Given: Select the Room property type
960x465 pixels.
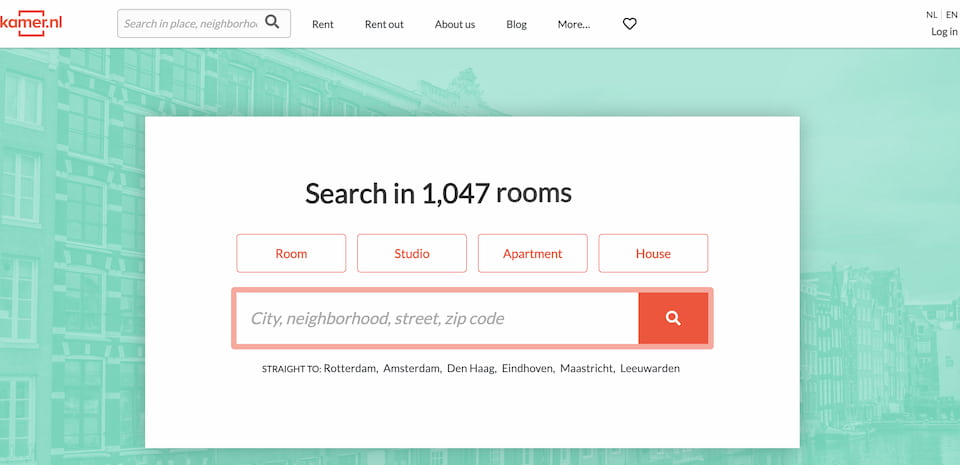Looking at the screenshot, I should click(x=291, y=254).
